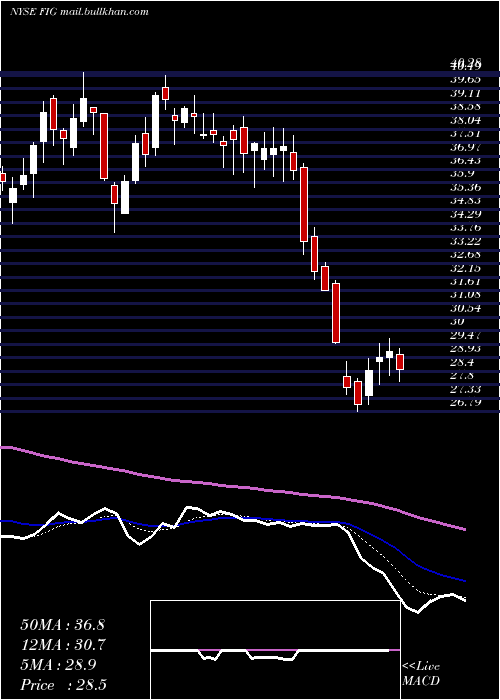Click the 36.97 price axis label

pyautogui.click(x=465, y=147)
